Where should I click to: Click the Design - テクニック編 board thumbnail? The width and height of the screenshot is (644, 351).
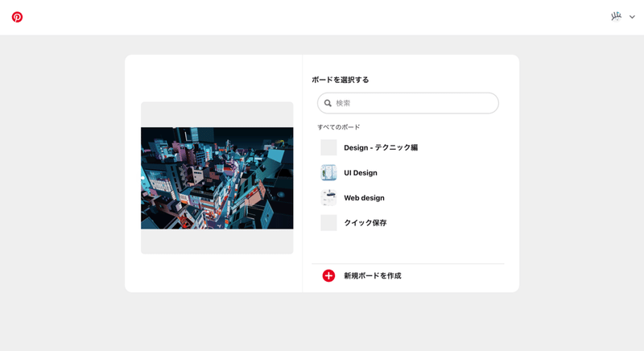(x=328, y=147)
